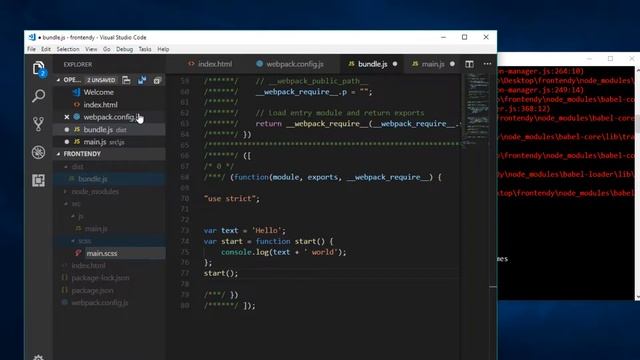The height and width of the screenshot is (360, 640).
Task: Click unsaved dot next to bundle.js open editor
Action: (x=67, y=130)
